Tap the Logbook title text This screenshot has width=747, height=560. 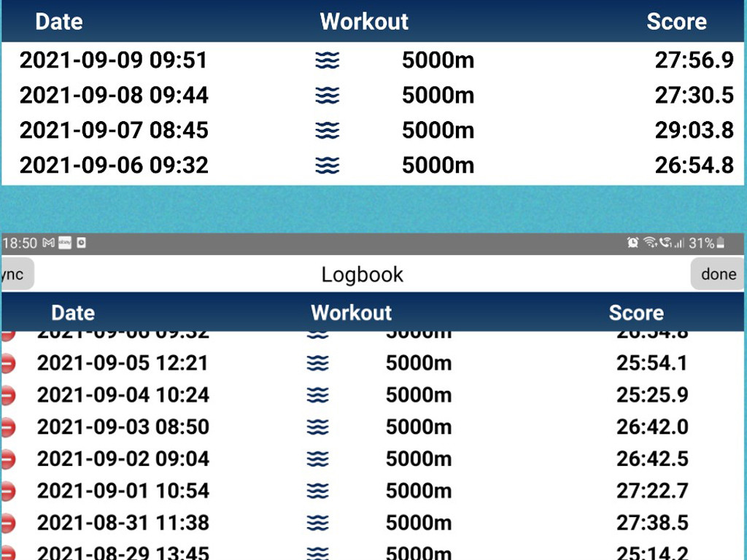tap(362, 274)
